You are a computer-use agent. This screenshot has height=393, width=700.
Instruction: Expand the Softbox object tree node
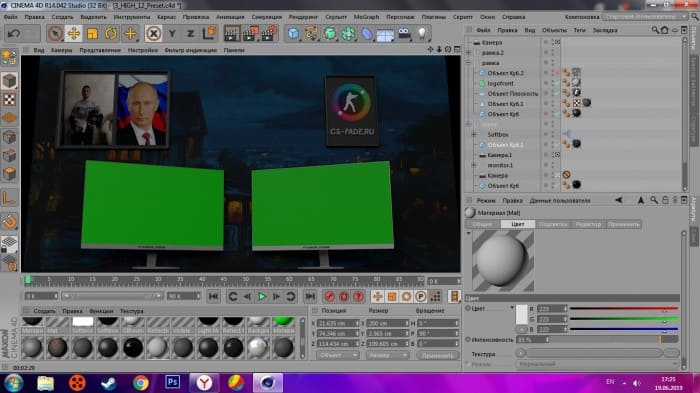pyautogui.click(x=474, y=134)
